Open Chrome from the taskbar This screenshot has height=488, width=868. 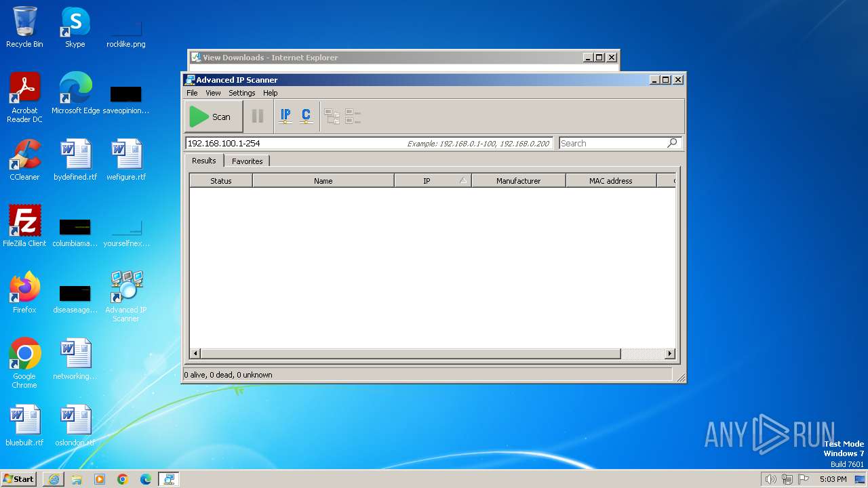pos(123,479)
